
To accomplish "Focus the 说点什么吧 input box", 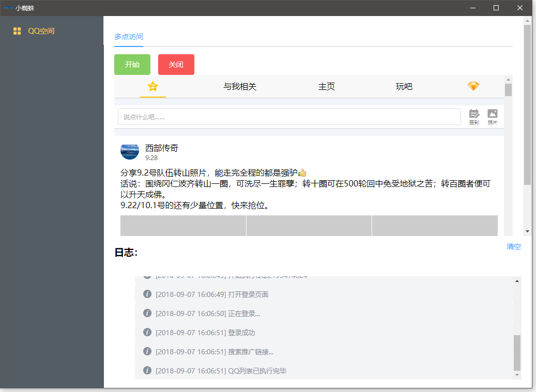I will [x=289, y=117].
